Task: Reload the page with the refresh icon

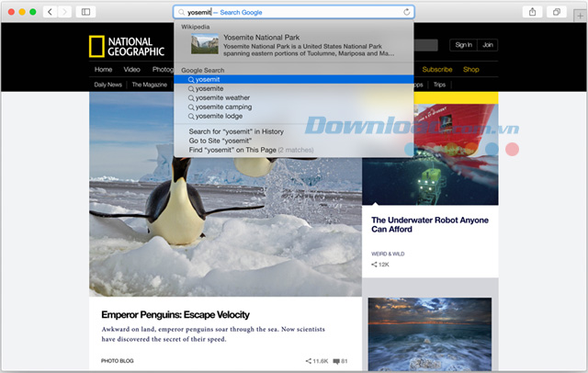Action: click(406, 12)
